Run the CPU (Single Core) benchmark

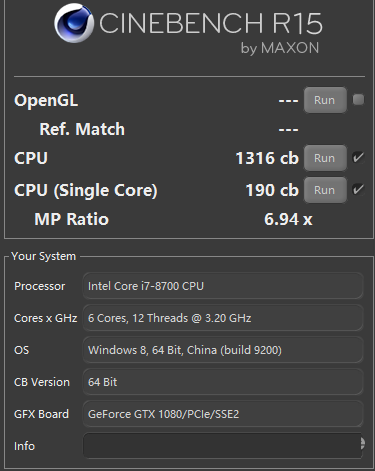325,190
